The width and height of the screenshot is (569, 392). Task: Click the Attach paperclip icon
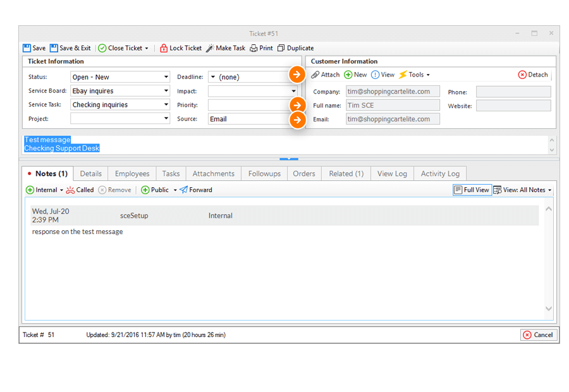pos(315,75)
